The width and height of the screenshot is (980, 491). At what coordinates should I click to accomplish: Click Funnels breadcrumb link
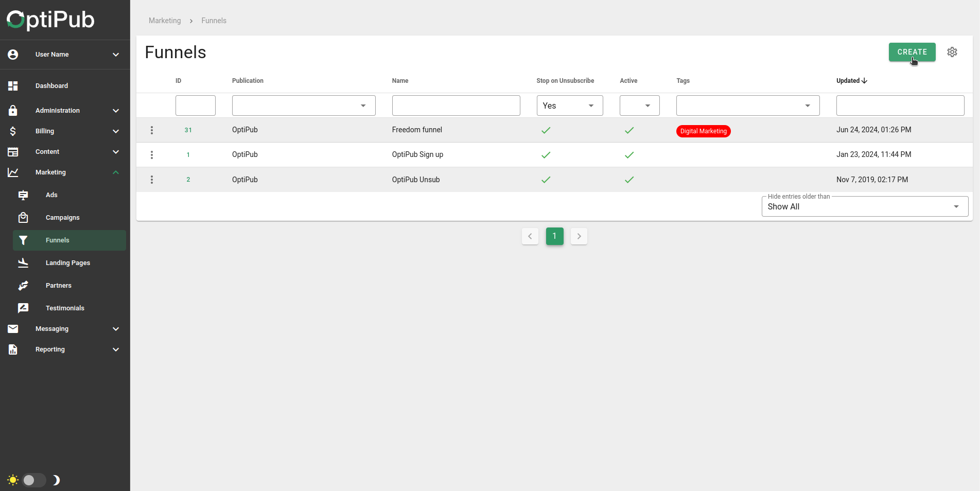[x=214, y=21]
